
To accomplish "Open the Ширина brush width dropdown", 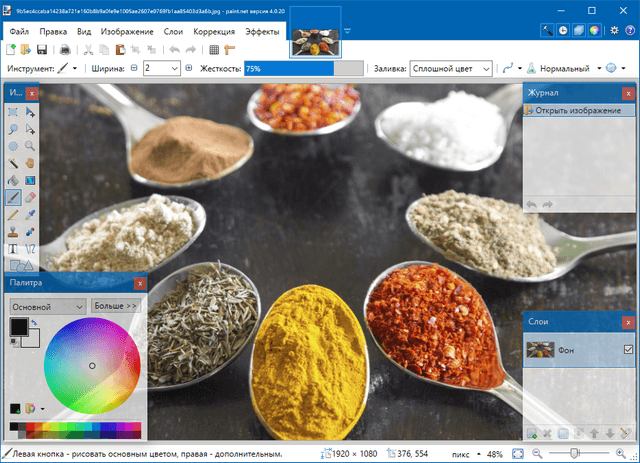I will (175, 69).
